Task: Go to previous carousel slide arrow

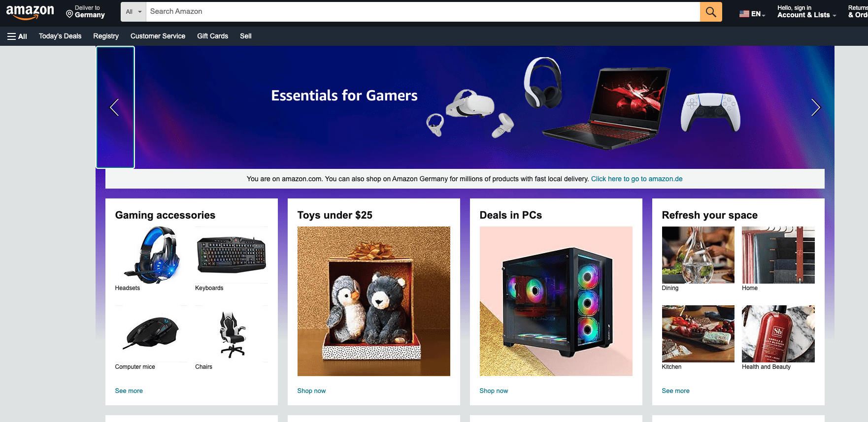Action: pos(115,107)
